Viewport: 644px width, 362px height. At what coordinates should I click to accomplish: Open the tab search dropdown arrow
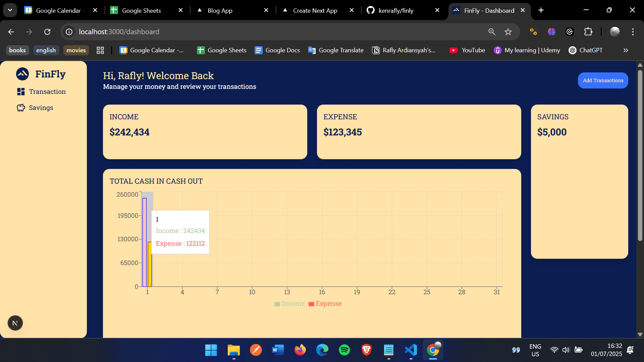click(x=10, y=10)
